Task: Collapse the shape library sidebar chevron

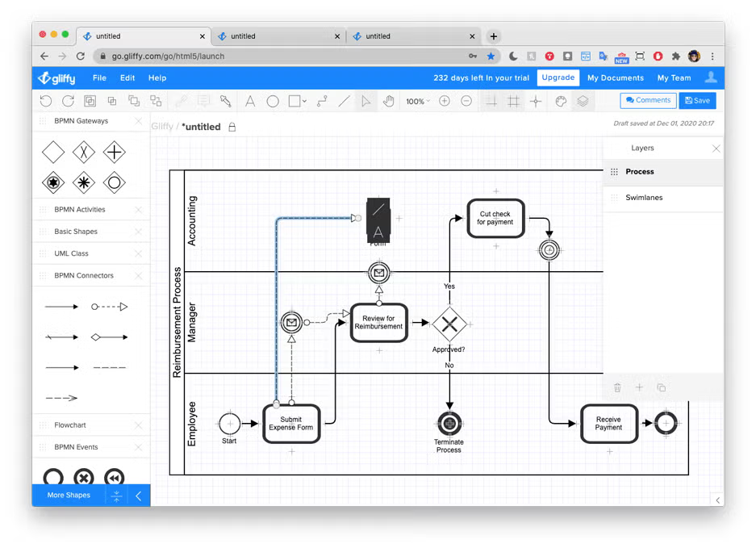Action: point(139,496)
